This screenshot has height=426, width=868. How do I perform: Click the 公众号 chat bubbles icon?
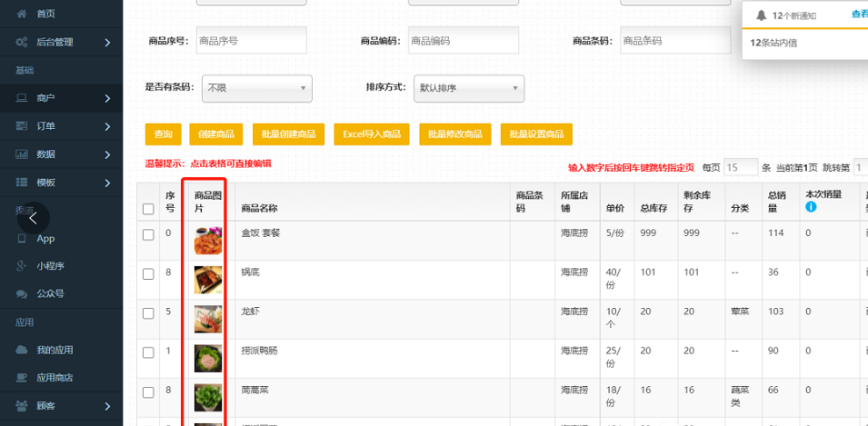20,294
